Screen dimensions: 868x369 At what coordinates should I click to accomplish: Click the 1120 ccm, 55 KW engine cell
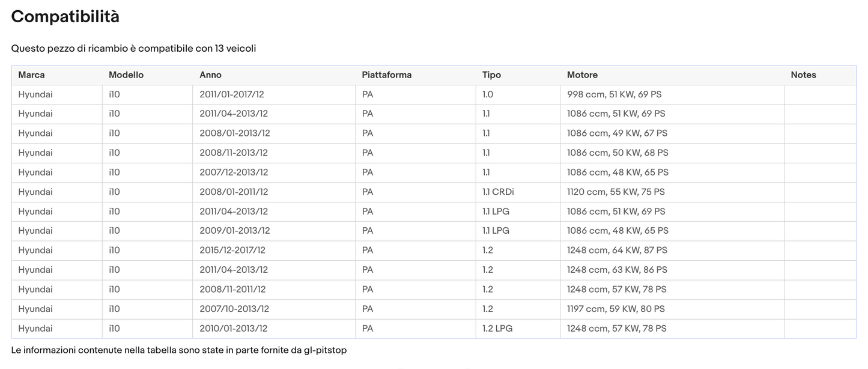point(616,192)
